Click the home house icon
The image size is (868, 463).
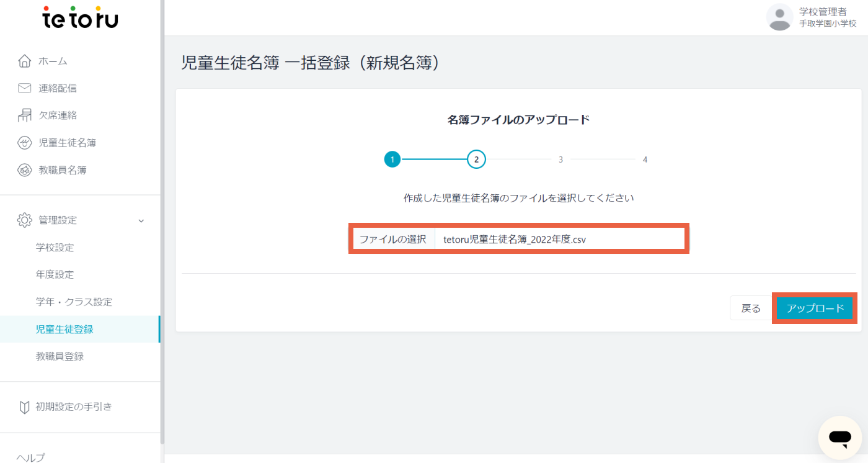pyautogui.click(x=24, y=61)
